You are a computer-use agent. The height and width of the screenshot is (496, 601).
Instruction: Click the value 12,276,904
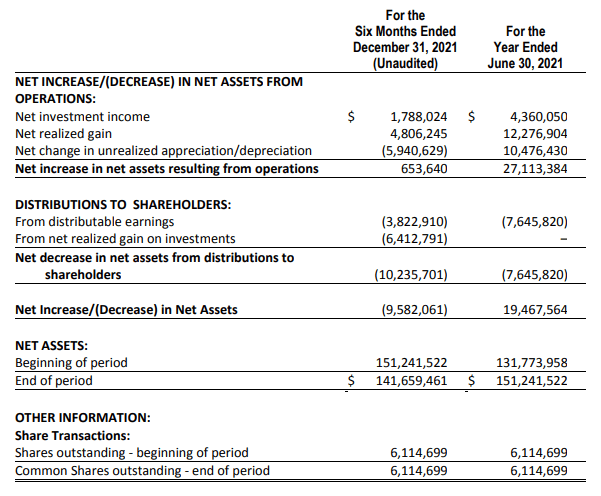[x=535, y=134]
